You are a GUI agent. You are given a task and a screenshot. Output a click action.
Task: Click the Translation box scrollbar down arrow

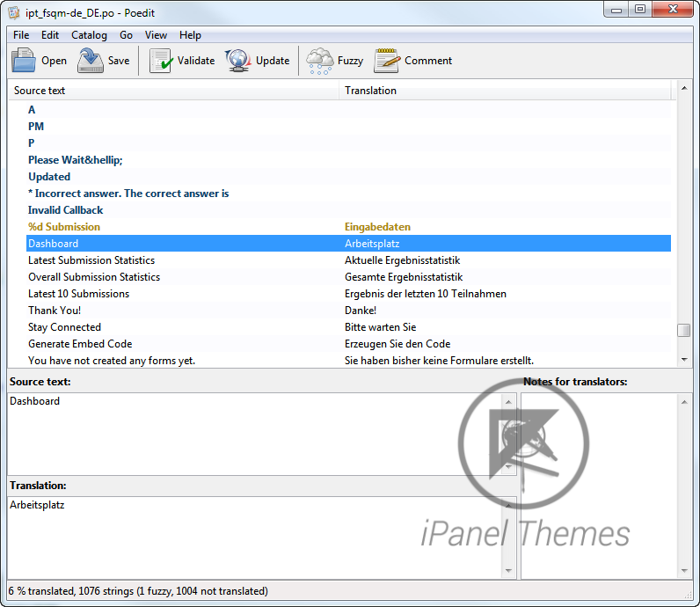pyautogui.click(x=508, y=570)
